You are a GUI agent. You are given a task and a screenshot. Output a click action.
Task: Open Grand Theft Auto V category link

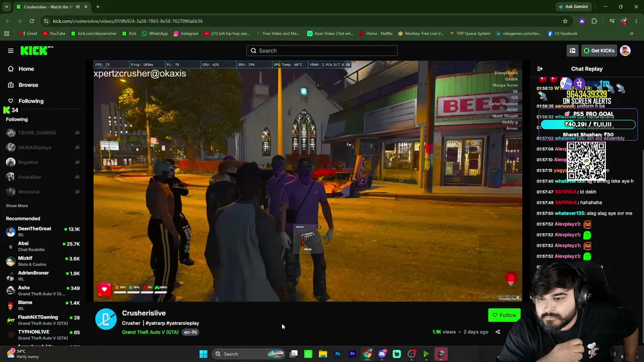click(x=150, y=332)
